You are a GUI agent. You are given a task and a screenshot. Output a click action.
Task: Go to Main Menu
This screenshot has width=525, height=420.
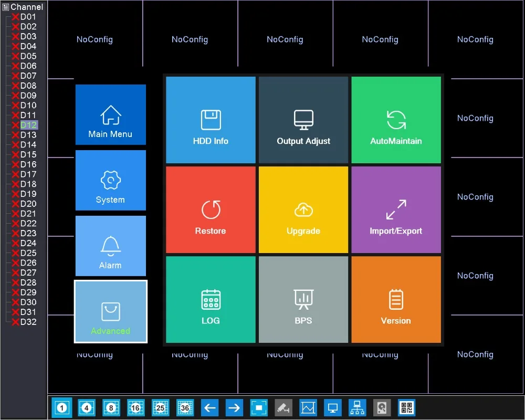pos(110,114)
